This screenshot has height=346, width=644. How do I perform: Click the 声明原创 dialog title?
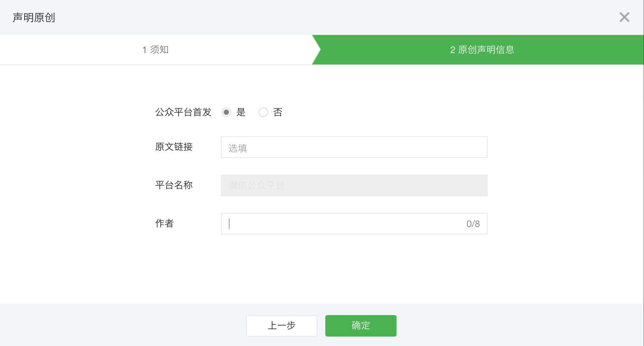[x=34, y=17]
